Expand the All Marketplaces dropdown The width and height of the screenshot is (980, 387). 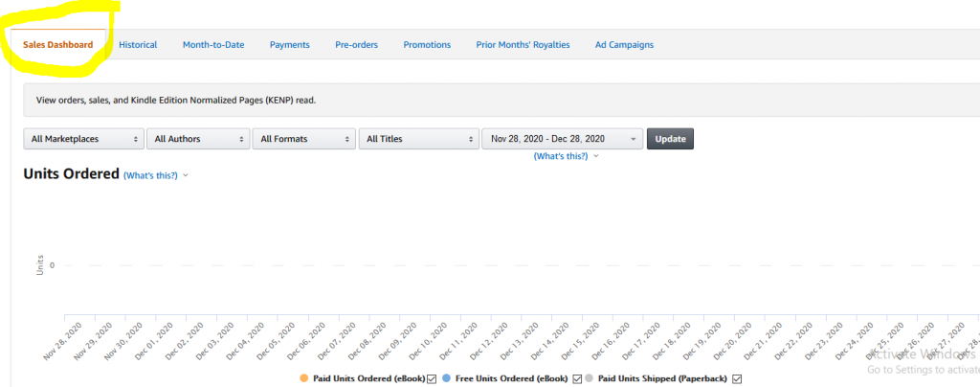[x=83, y=139]
